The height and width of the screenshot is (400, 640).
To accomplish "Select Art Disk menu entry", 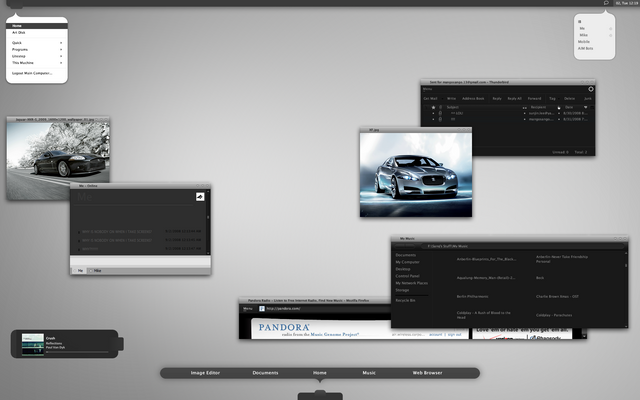I will coord(19,33).
